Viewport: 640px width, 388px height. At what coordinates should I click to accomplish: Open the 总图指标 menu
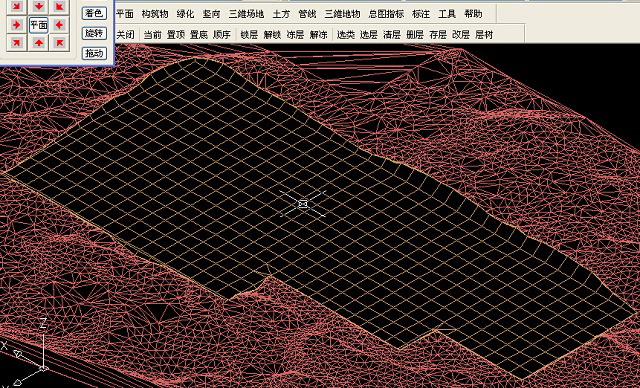[386, 14]
